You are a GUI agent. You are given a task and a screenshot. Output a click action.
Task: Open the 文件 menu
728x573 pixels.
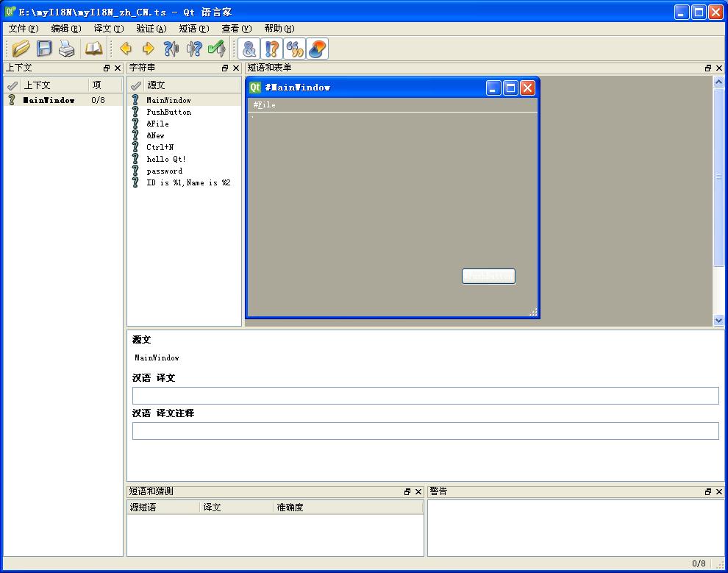point(23,29)
